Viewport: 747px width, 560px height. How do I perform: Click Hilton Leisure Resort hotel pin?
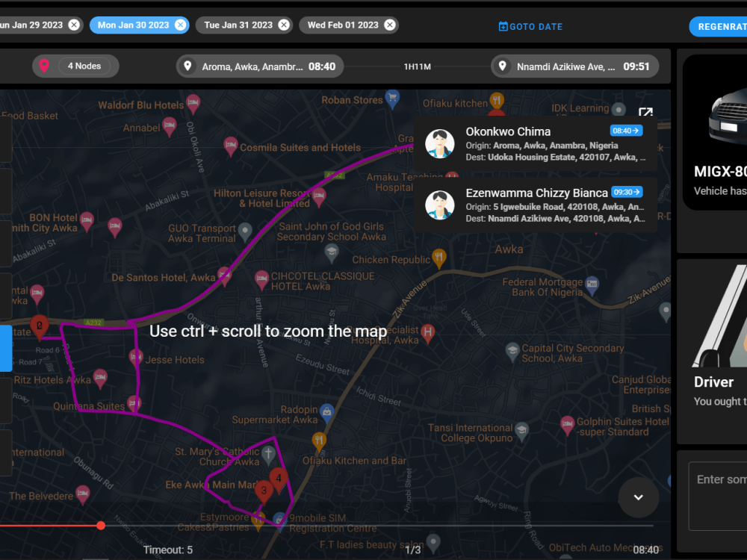(319, 196)
